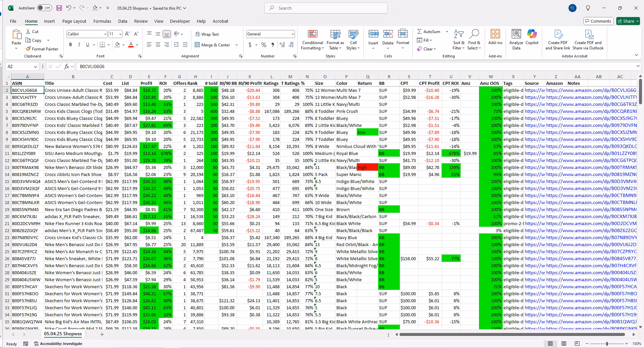Open the Amazon link for B0CVLJG6G6
This screenshot has width=644, height=348.
point(591,90)
